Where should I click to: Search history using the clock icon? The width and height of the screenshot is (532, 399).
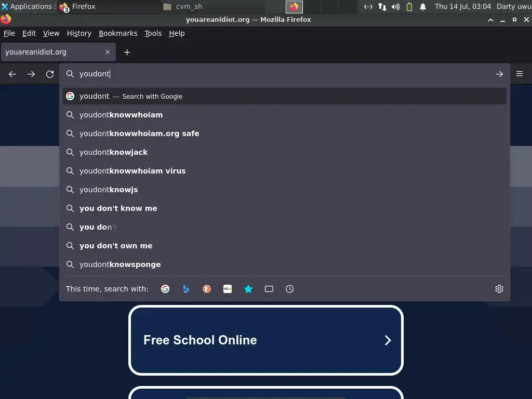[290, 289]
